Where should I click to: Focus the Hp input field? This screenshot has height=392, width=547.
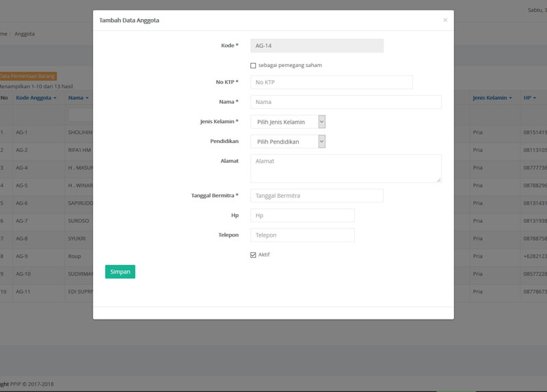302,215
